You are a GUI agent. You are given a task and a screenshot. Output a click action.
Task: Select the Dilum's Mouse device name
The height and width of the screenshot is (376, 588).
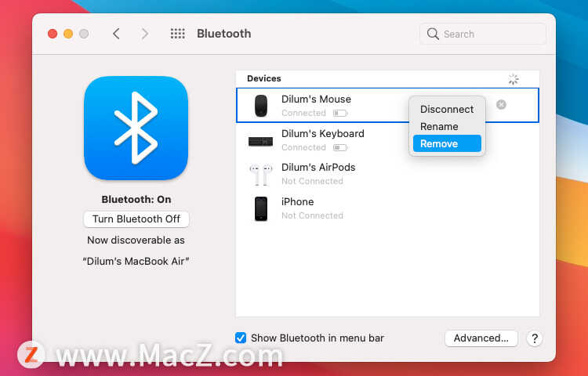point(316,99)
